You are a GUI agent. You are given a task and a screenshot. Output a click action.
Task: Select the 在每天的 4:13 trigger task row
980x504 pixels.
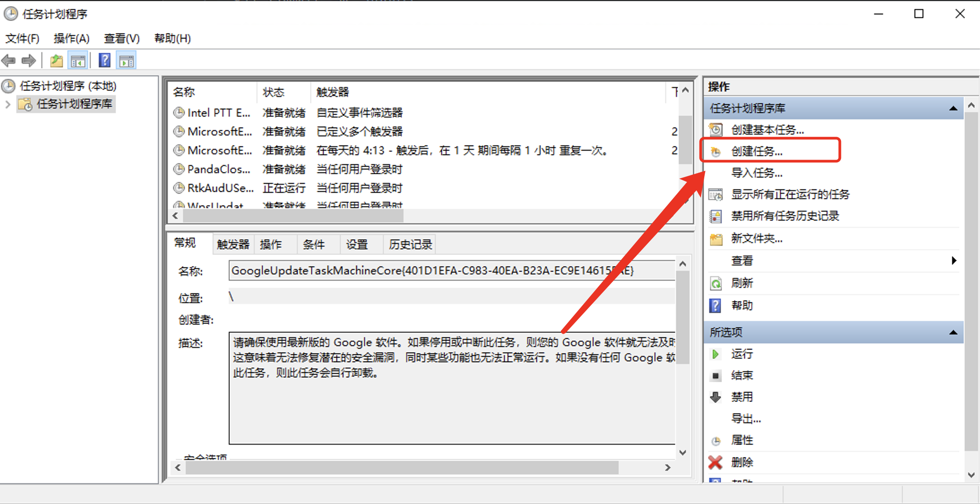coord(424,150)
